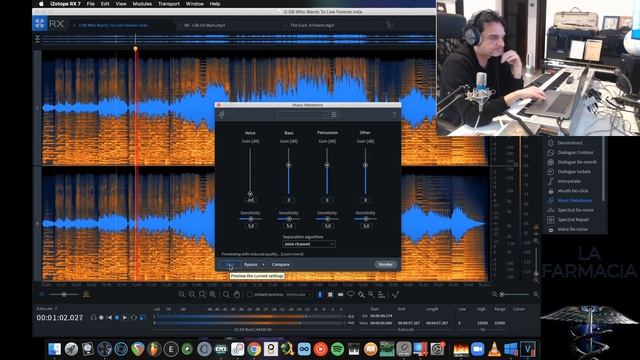The height and width of the screenshot is (360, 640).
Task: Open the Bypass dropdown arrow
Action: 263,264
